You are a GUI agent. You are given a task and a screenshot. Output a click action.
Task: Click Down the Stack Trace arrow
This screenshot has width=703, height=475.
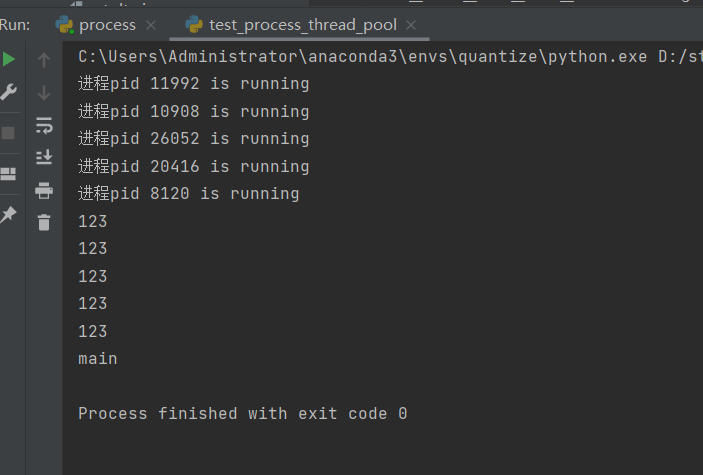tap(44, 93)
